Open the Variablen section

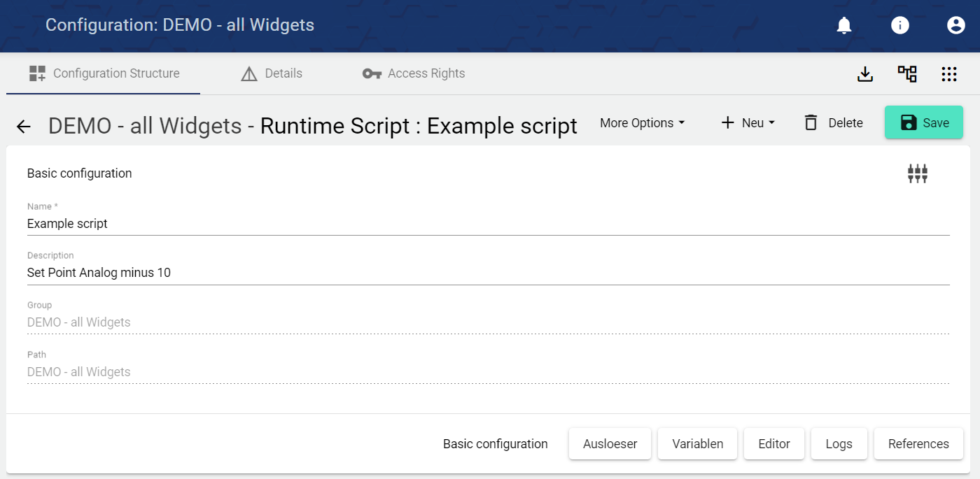(x=697, y=444)
